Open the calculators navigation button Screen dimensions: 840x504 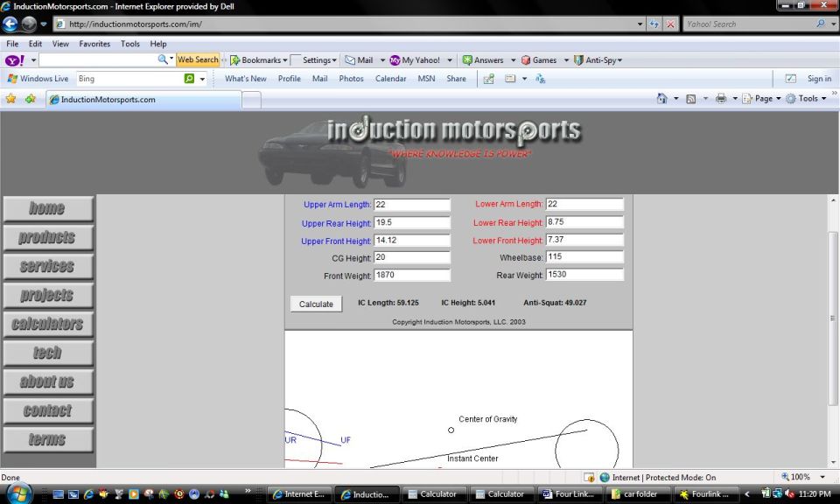48,324
